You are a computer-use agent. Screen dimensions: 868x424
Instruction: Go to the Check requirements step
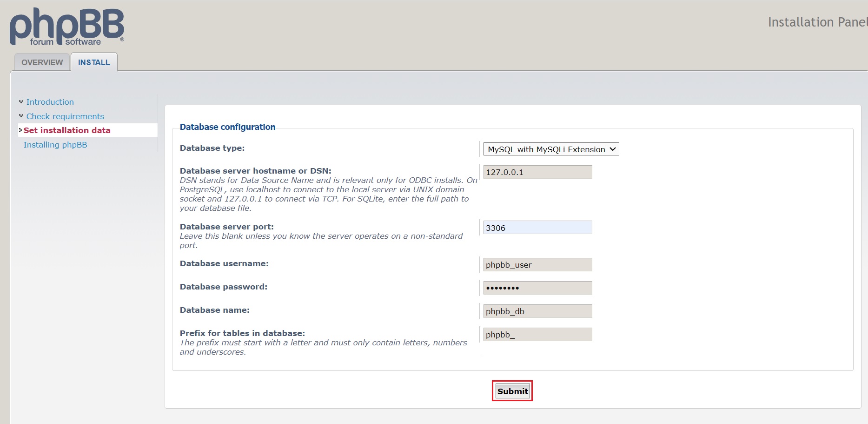tap(65, 116)
